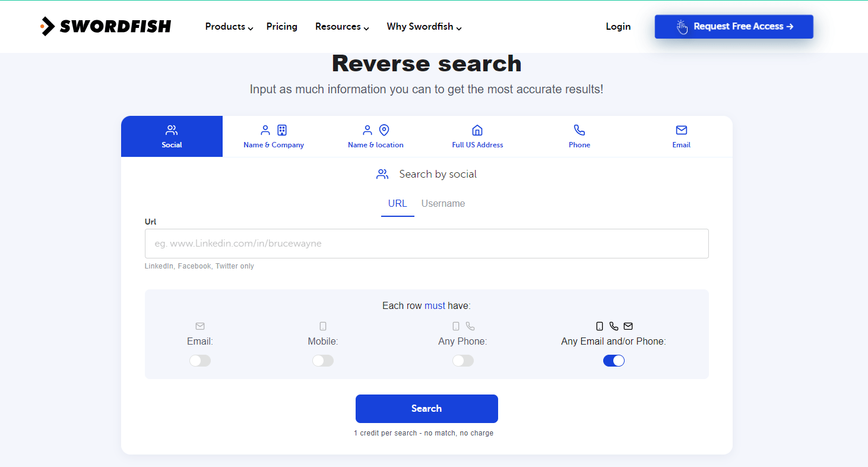The width and height of the screenshot is (868, 467).
Task: Enable the Mobile requirement switch
Action: pos(323,361)
